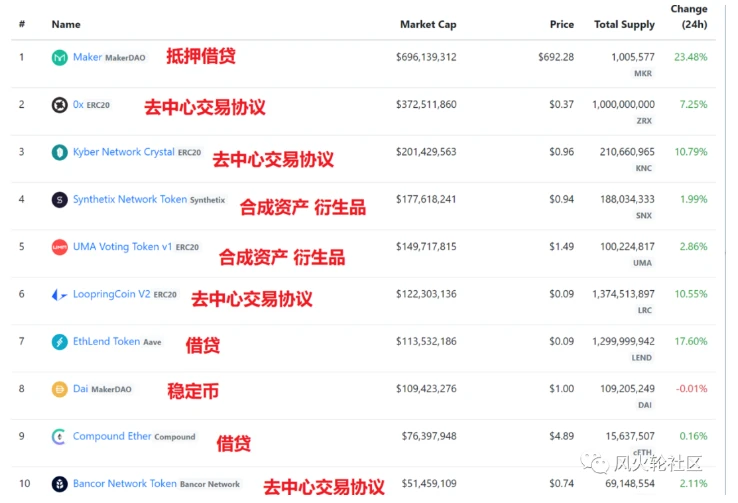Open the Bancor Network Token link
This screenshot has height=503, width=738.
click(x=125, y=483)
